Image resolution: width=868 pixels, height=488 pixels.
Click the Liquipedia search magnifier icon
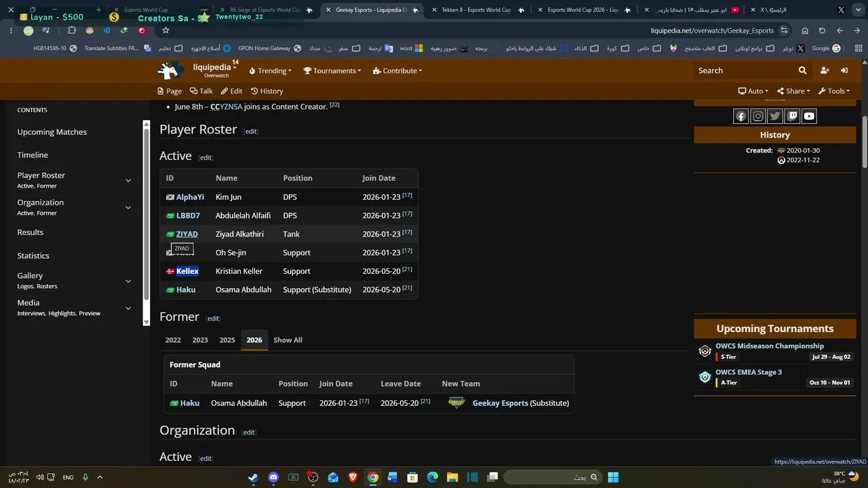click(x=803, y=70)
